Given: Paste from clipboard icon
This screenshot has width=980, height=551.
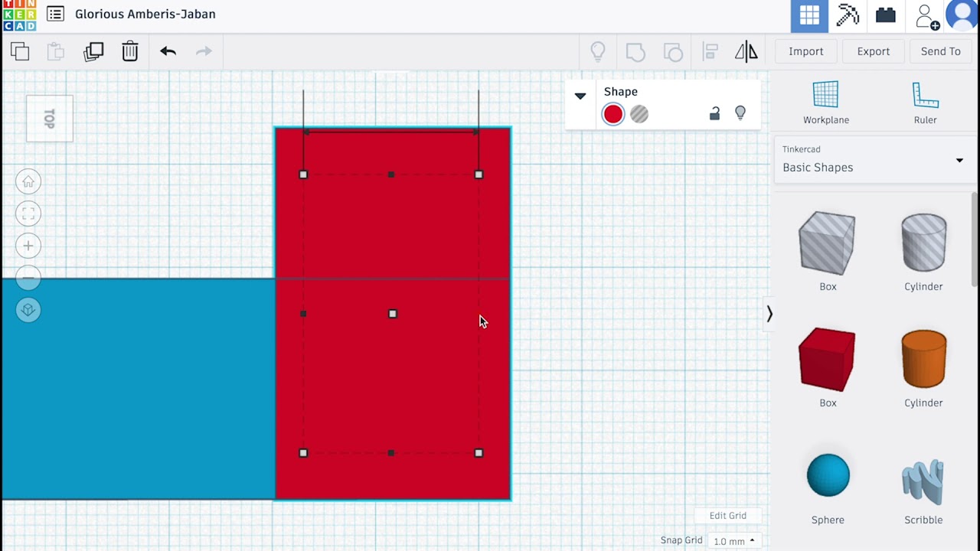Looking at the screenshot, I should click(56, 51).
